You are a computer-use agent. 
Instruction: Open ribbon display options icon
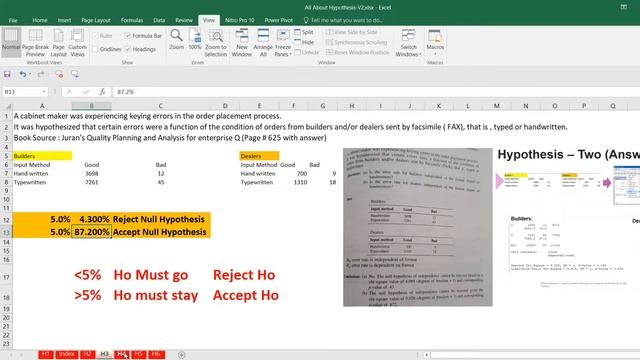(x=624, y=7)
